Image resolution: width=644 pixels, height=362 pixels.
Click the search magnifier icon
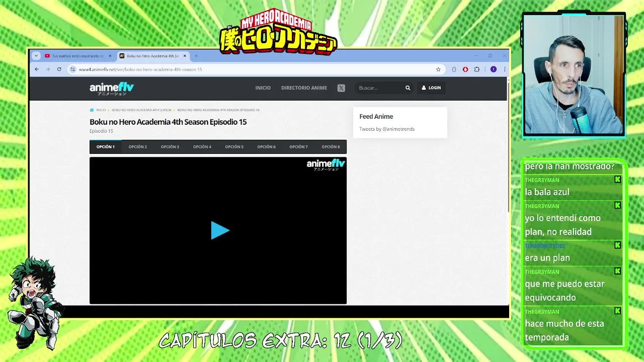point(408,88)
